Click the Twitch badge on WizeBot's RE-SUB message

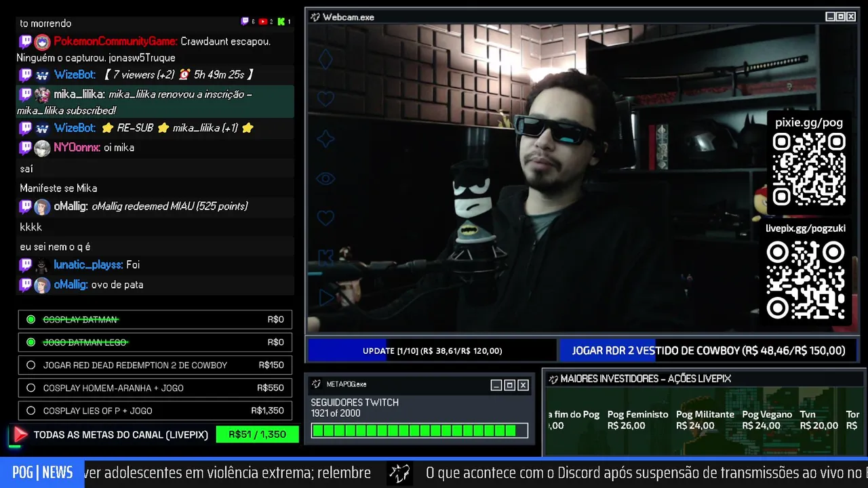pos(25,128)
